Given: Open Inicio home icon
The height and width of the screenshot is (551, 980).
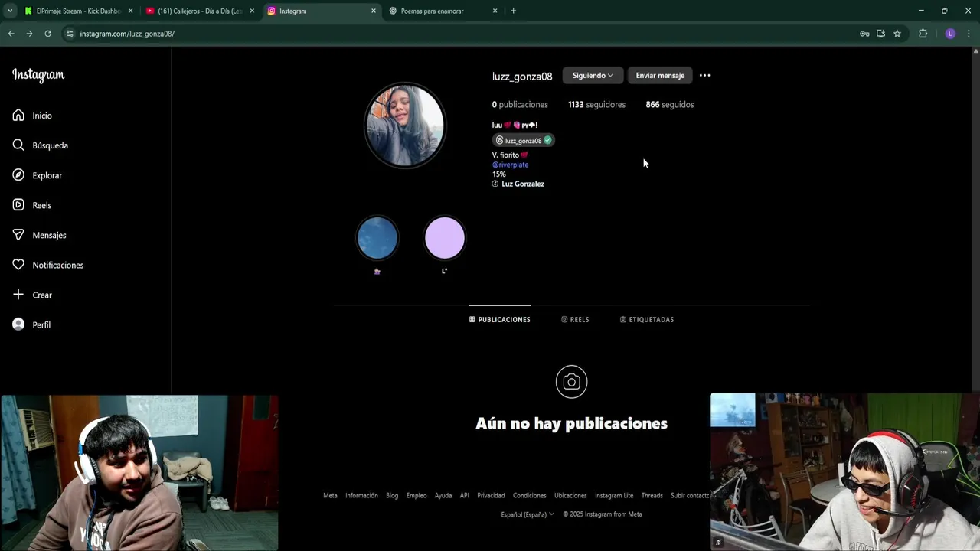Looking at the screenshot, I should (18, 116).
